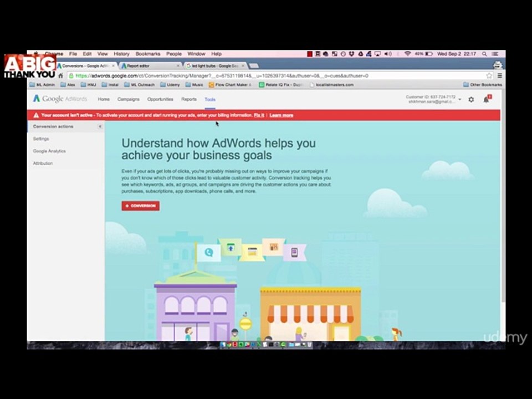Image resolution: width=532 pixels, height=399 pixels.
Task: Close the led light bulbs tab
Action: [x=243, y=65]
